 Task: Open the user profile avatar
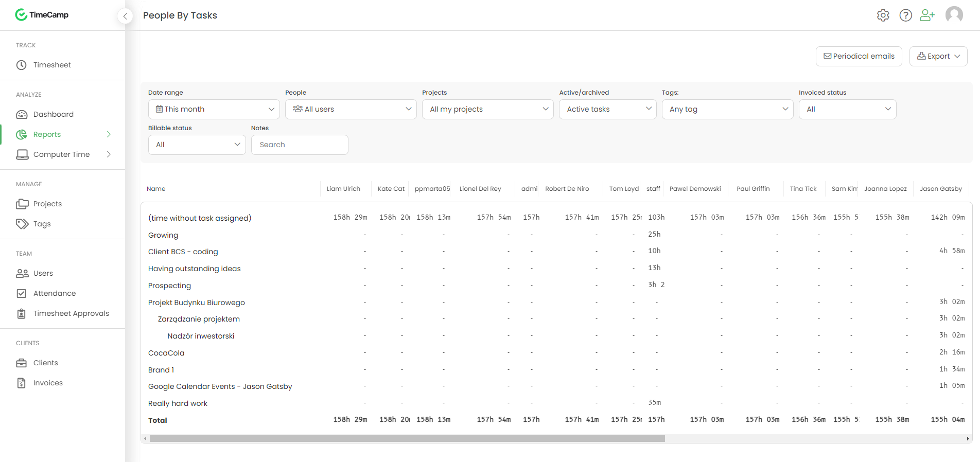[954, 15]
